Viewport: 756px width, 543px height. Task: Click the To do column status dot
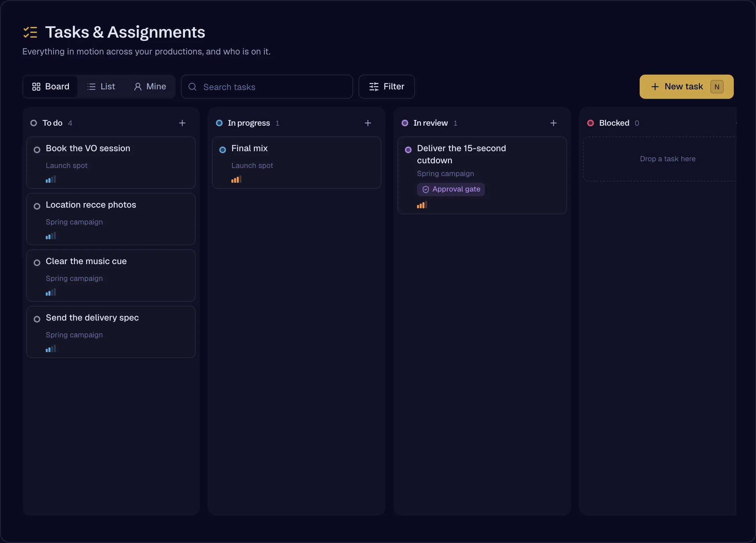click(x=34, y=123)
